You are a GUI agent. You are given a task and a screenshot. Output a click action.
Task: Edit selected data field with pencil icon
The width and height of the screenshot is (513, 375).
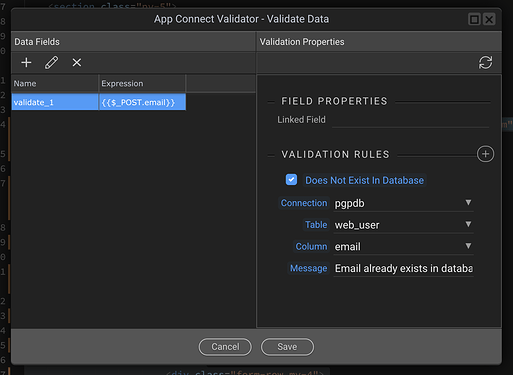click(x=51, y=62)
